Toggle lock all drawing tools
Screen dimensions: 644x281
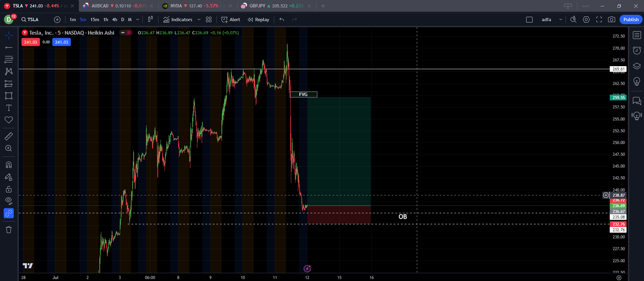(9, 189)
